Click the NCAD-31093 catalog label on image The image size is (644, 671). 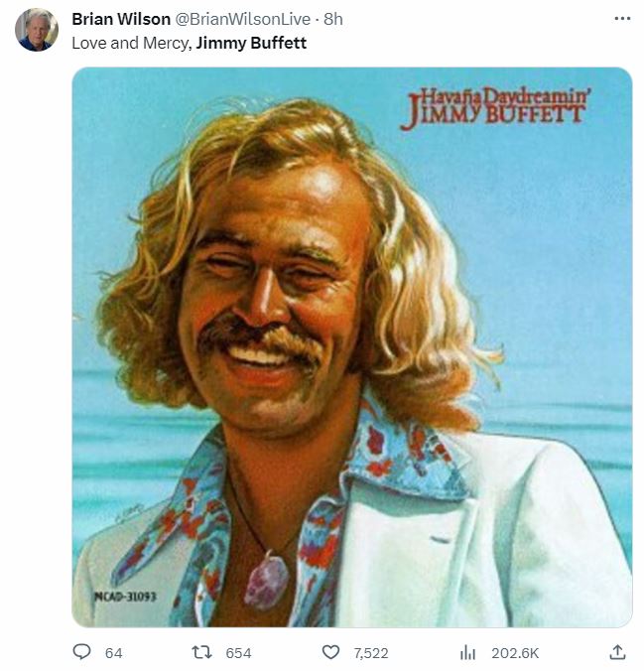[x=125, y=596]
